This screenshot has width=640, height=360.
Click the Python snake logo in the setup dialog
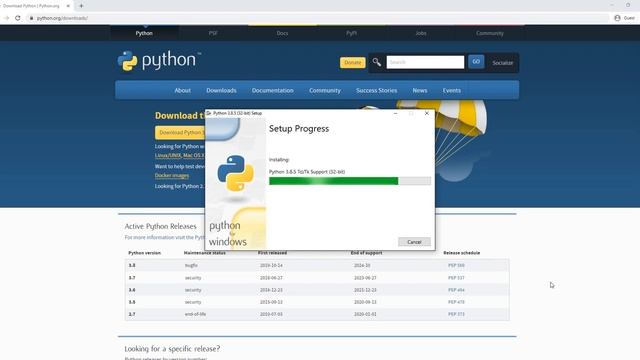pos(236,173)
